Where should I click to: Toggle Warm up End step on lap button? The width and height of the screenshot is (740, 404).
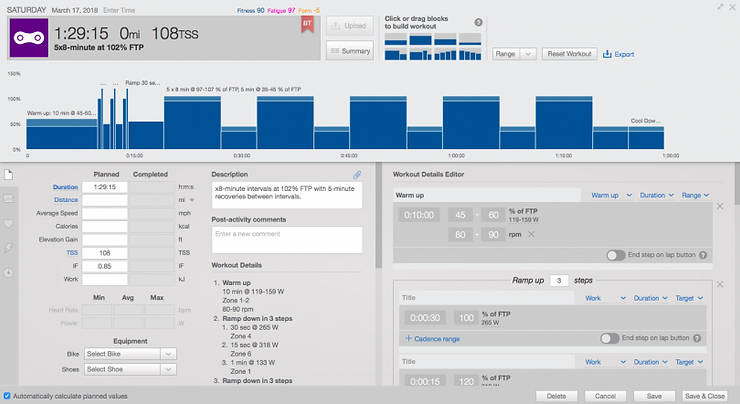[615, 255]
